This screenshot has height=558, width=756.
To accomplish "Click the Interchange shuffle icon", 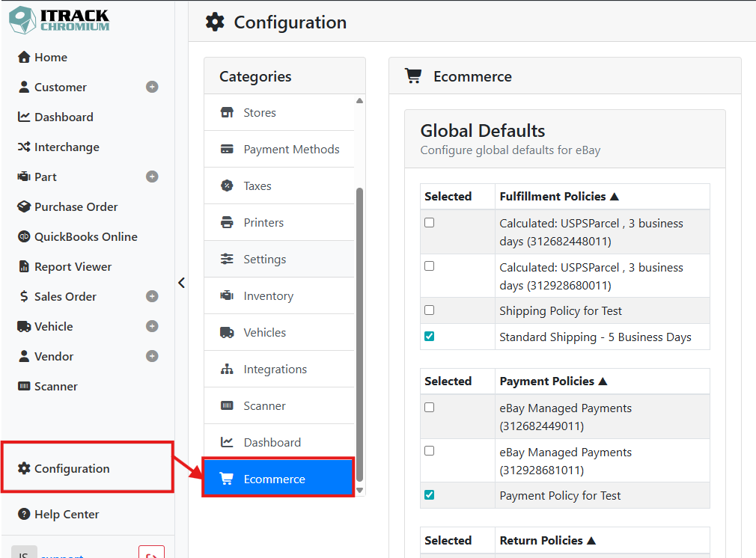I will 24,147.
